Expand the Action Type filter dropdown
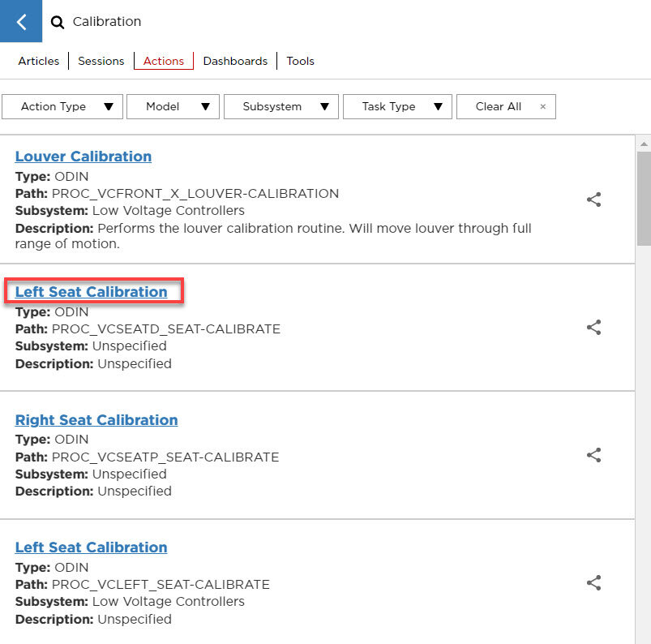The width and height of the screenshot is (651, 644). point(62,107)
